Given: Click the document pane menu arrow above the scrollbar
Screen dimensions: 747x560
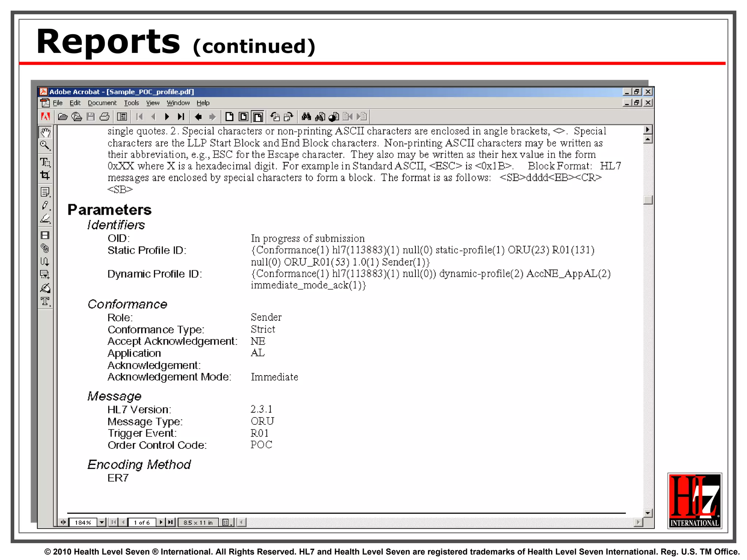Looking at the screenshot, I should 648,129.
